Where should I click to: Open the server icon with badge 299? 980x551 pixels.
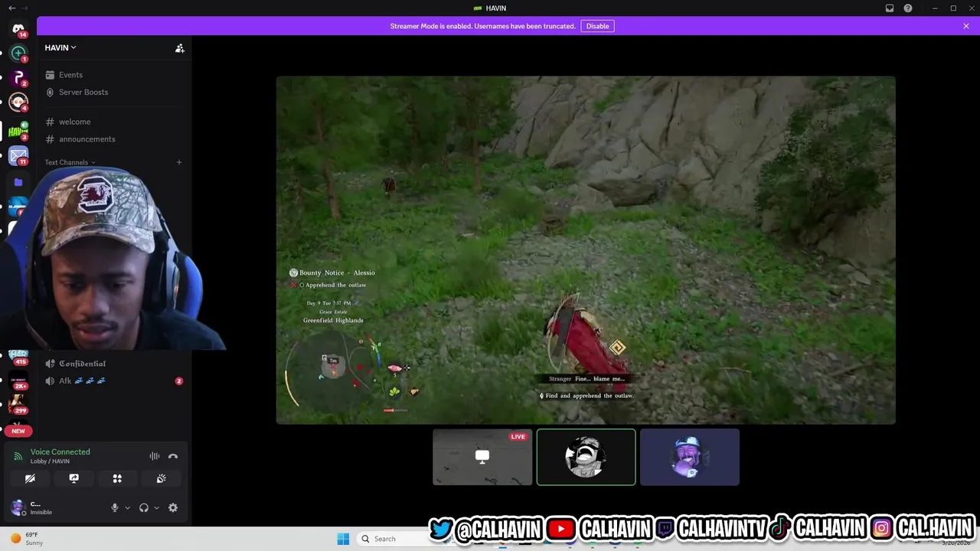pyautogui.click(x=18, y=405)
